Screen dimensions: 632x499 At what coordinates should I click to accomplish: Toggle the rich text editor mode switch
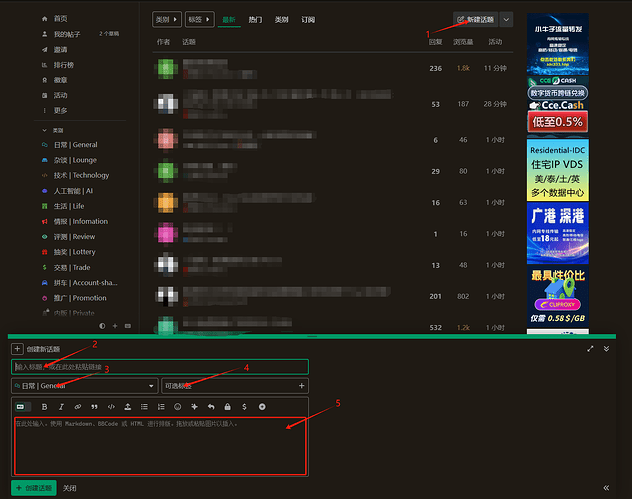tap(23, 407)
